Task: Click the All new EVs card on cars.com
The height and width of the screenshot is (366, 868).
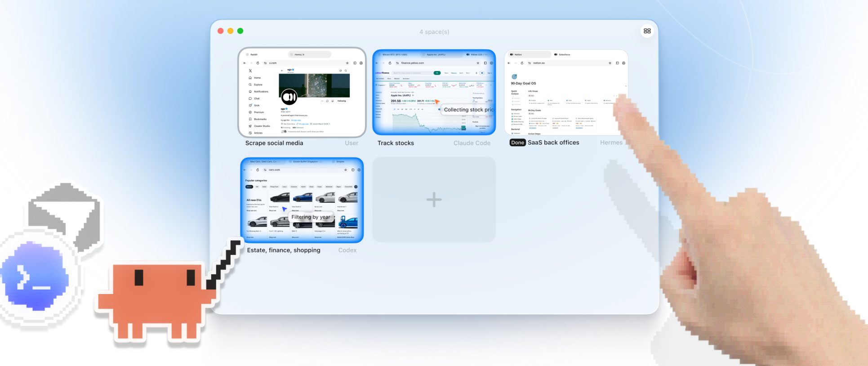Action: (256, 202)
